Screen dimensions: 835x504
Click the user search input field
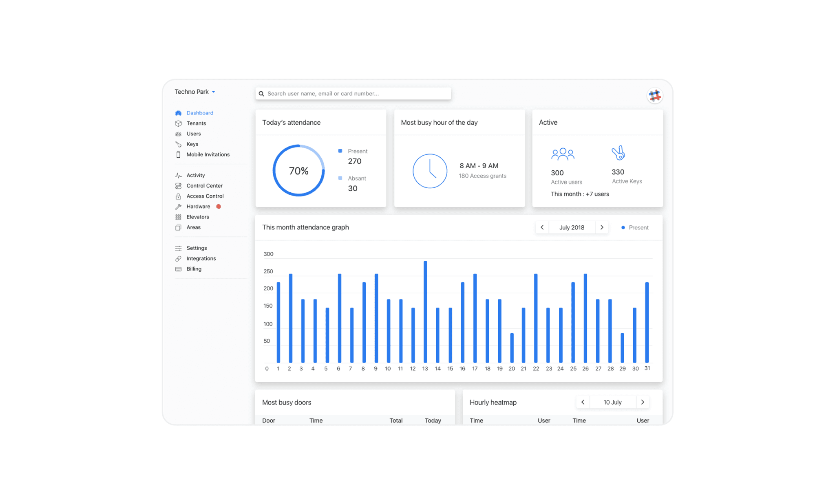[353, 94]
